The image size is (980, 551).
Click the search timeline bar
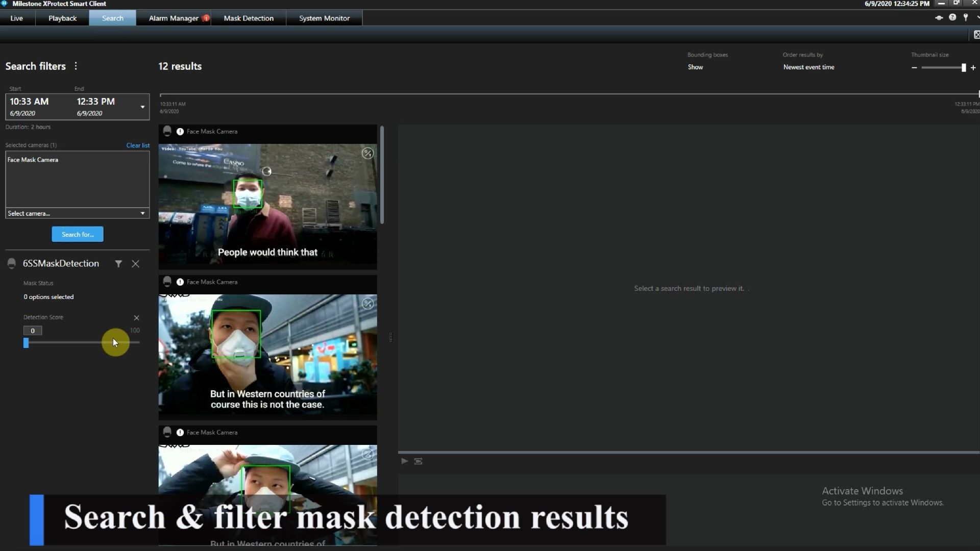(x=569, y=94)
